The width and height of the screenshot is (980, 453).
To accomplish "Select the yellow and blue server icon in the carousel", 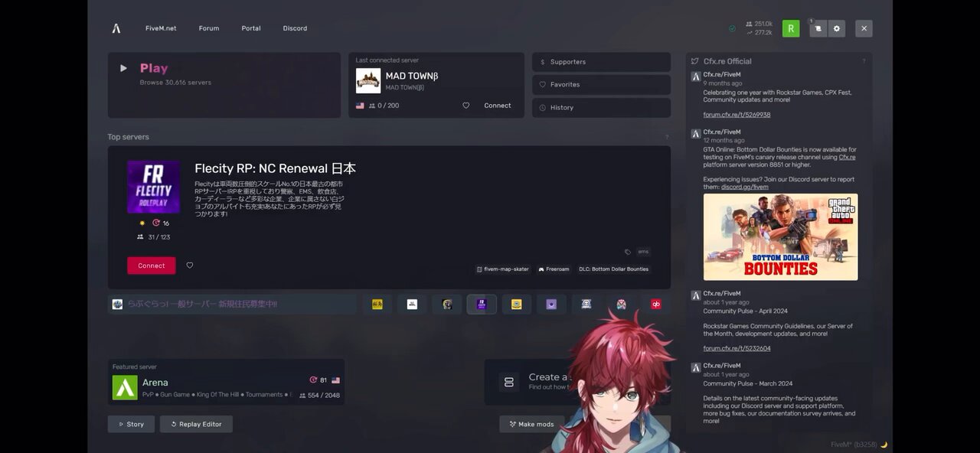I will click(x=517, y=304).
